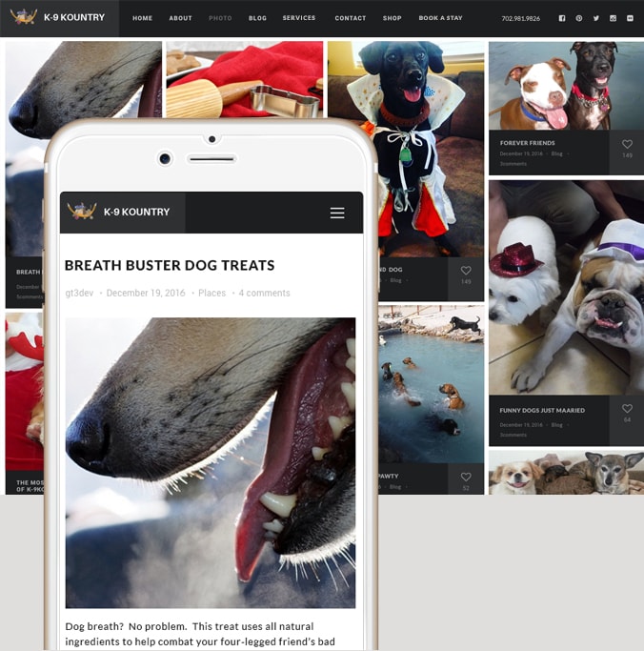Select the Photo menu item

pyautogui.click(x=220, y=18)
